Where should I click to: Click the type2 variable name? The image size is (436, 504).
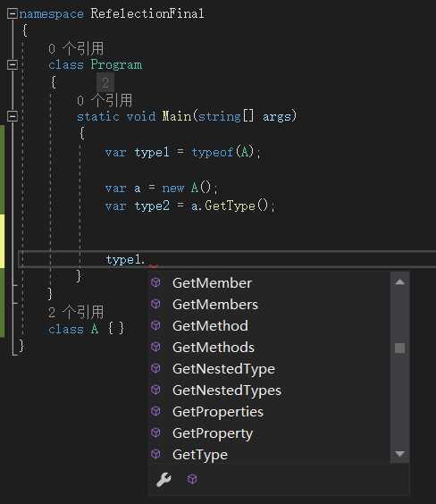pos(152,206)
